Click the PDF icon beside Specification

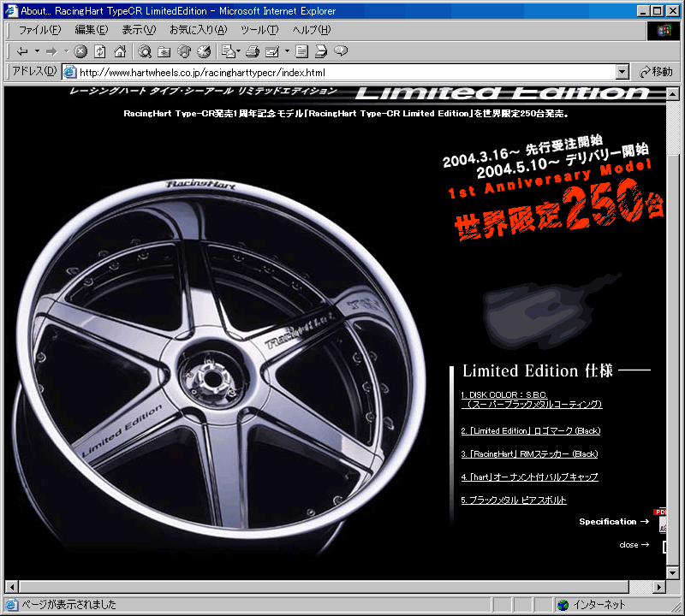pos(660,521)
